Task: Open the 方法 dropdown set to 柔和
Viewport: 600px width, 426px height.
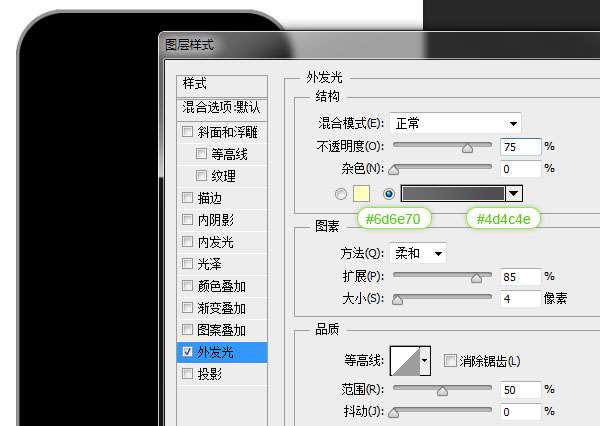Action: [x=418, y=254]
